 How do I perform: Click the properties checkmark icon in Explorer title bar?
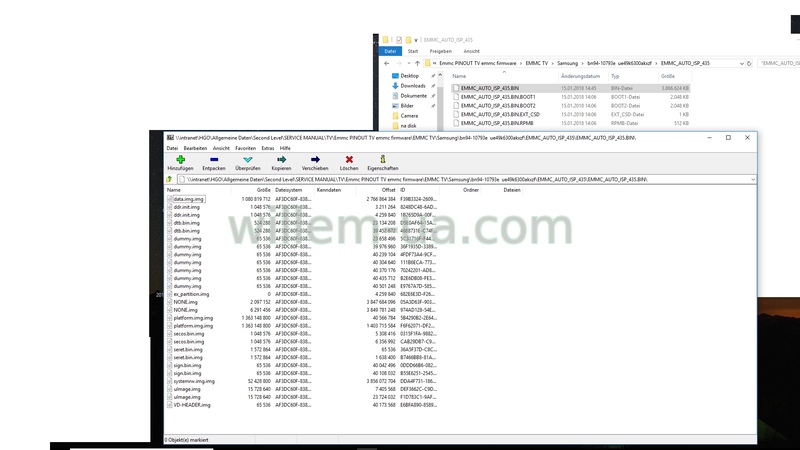399,40
